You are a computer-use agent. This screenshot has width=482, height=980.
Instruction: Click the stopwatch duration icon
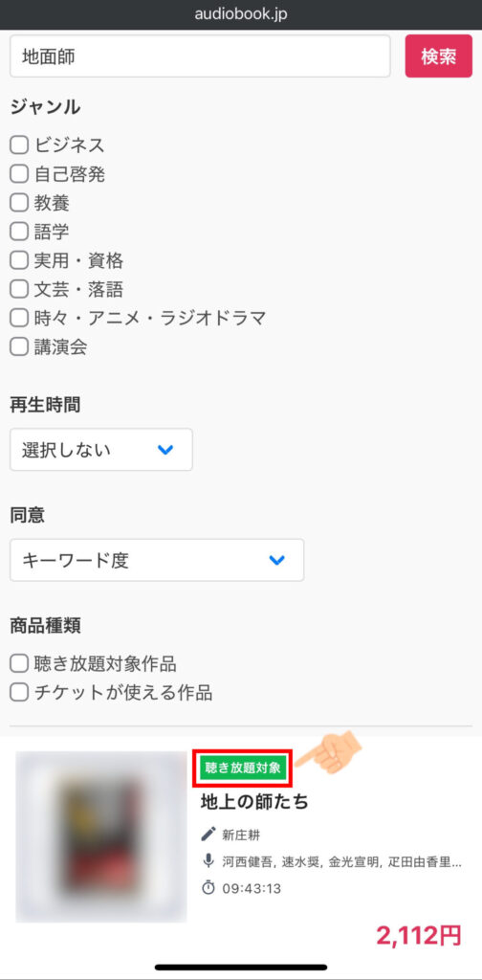coord(208,887)
